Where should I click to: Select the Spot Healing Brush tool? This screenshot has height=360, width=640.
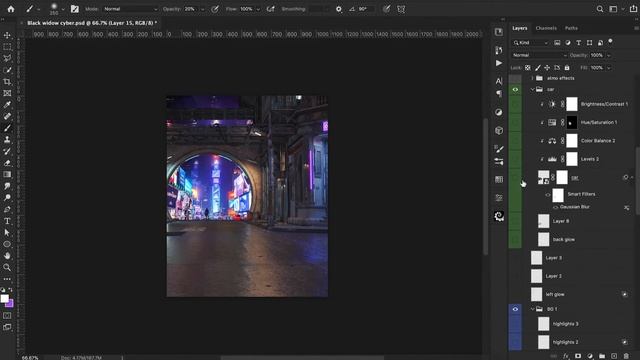(7, 116)
